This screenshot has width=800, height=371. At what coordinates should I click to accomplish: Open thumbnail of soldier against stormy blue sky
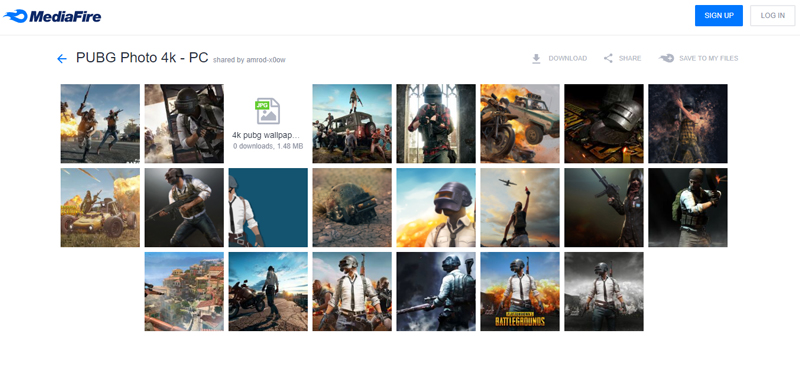pyautogui.click(x=436, y=291)
